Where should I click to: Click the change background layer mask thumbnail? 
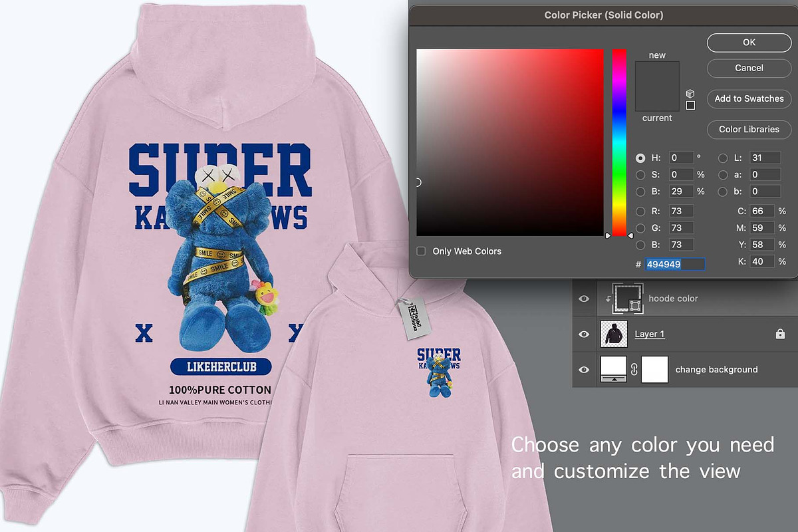pyautogui.click(x=654, y=369)
